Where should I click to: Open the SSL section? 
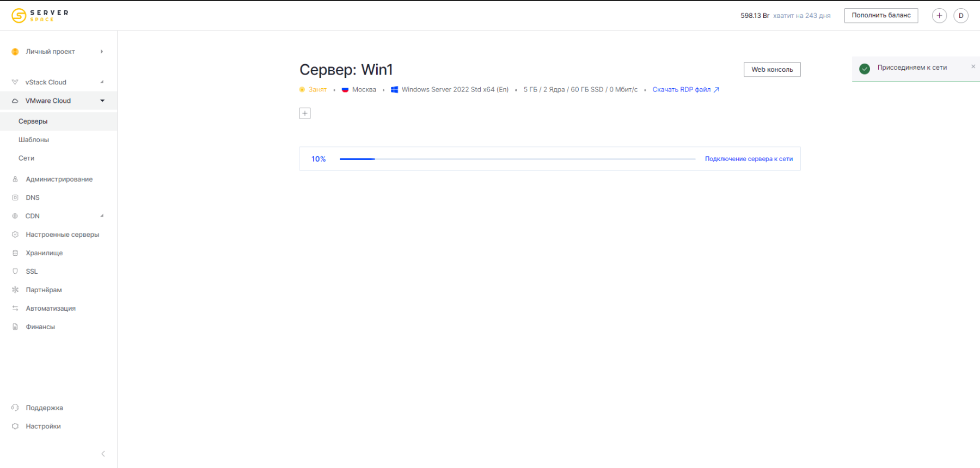(x=32, y=272)
